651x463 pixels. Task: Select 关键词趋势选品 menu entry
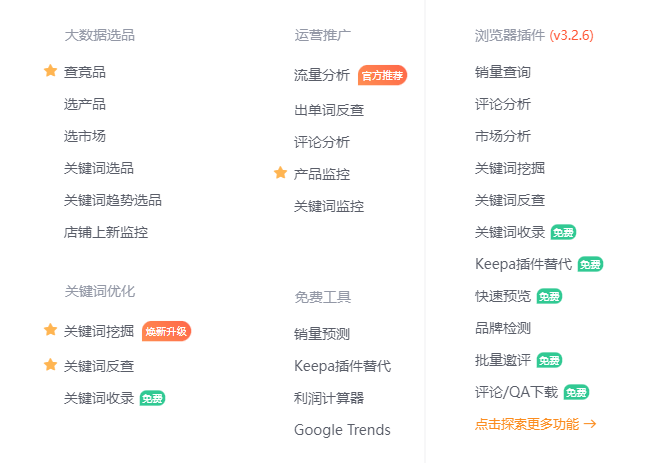pyautogui.click(x=113, y=200)
